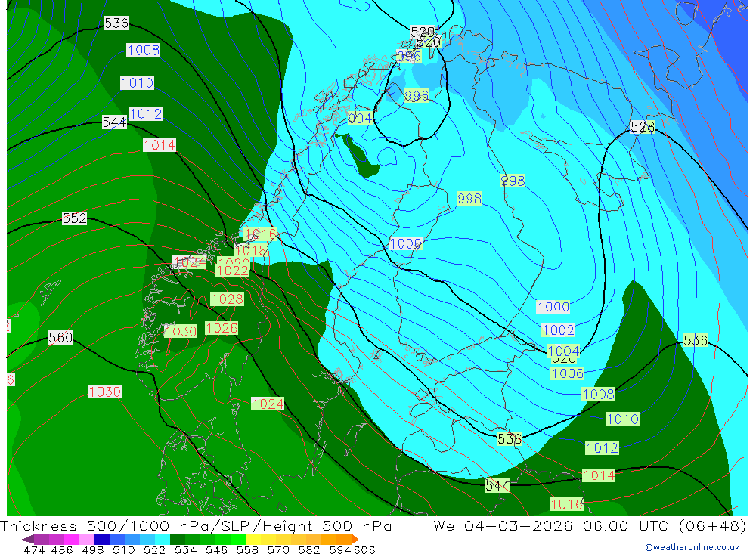Select the cyan legend swatch near 522
Viewport: 756px width, 554px height.
(x=163, y=539)
